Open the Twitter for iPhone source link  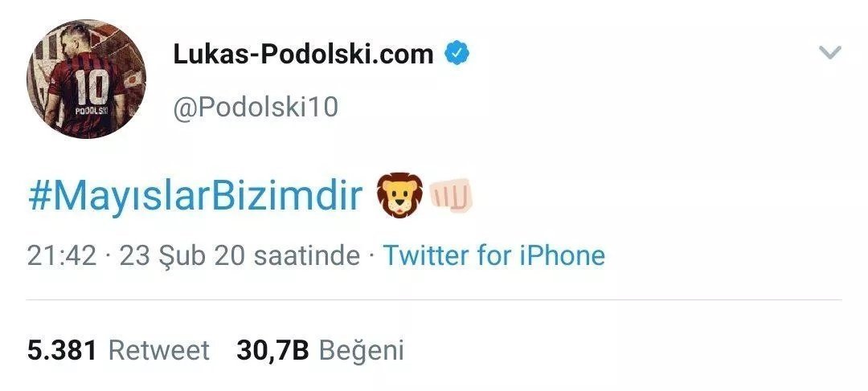coord(493,256)
